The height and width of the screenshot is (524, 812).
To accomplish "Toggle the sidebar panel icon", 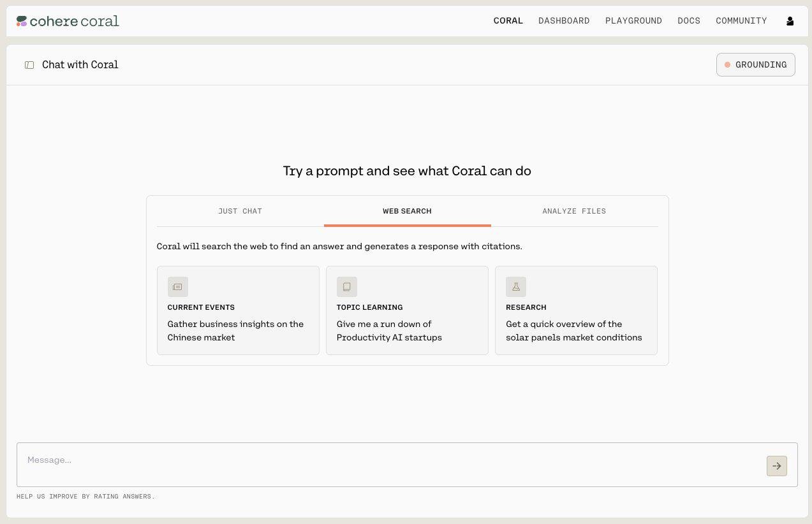I will pos(29,64).
